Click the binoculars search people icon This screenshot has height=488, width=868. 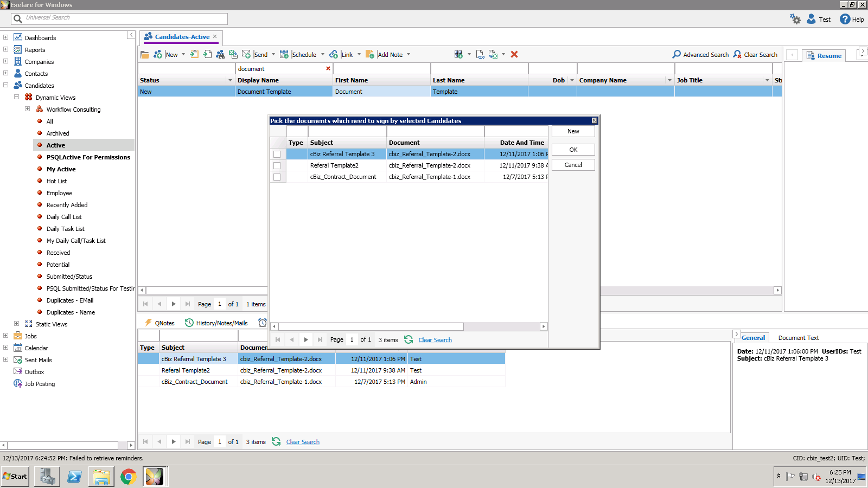pyautogui.click(x=220, y=54)
